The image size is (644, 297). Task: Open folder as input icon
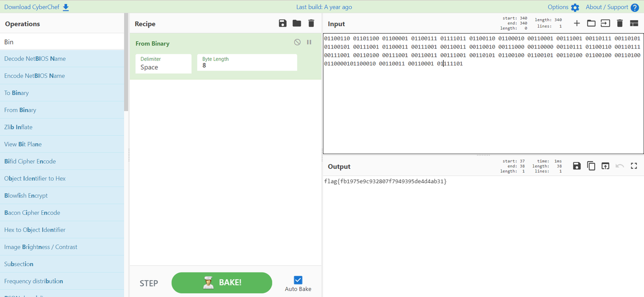591,24
